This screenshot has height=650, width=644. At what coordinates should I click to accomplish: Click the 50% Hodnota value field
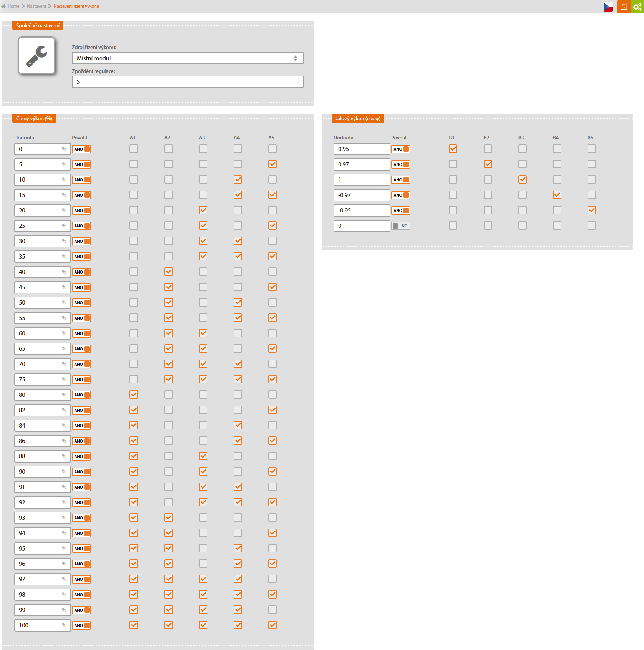36,303
